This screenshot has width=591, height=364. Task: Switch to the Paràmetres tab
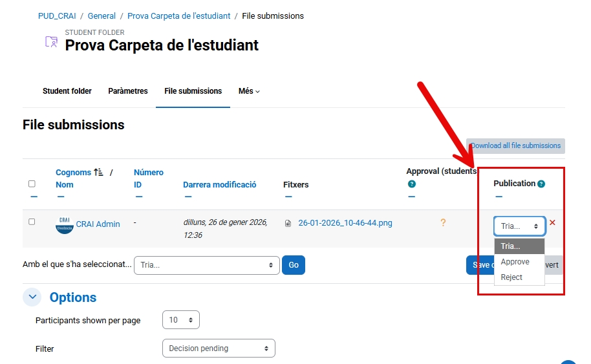point(128,91)
